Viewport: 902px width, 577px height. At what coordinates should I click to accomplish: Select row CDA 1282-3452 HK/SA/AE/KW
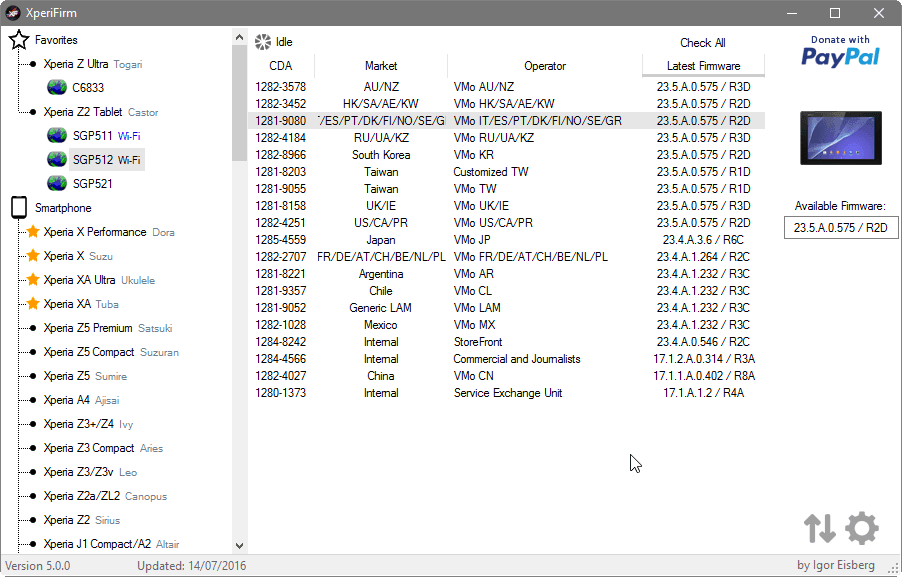pyautogui.click(x=506, y=104)
